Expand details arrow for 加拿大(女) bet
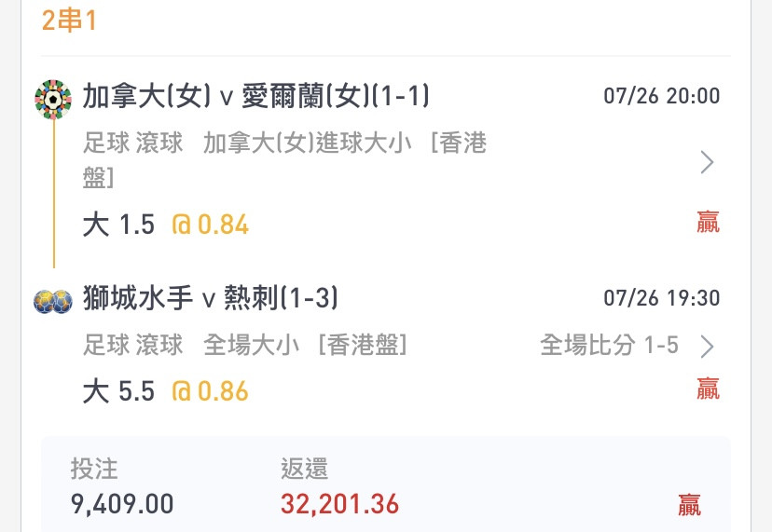The height and width of the screenshot is (532, 772). click(707, 163)
